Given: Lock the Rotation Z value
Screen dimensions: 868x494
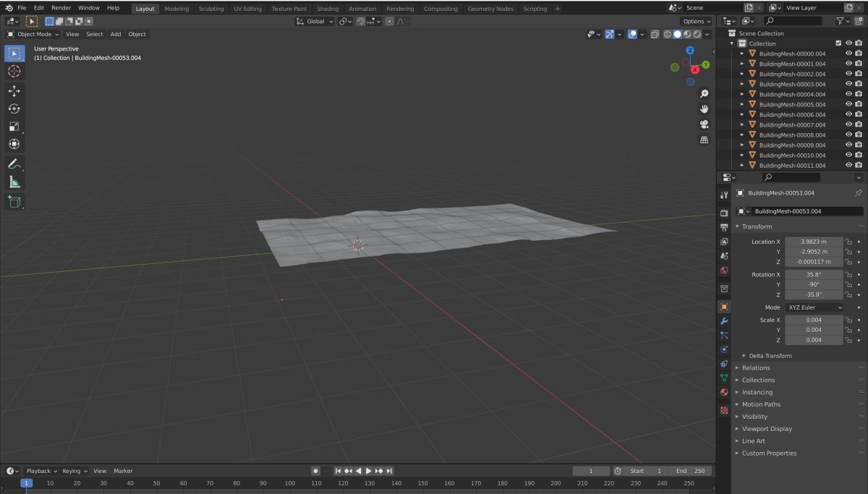Looking at the screenshot, I should [848, 294].
